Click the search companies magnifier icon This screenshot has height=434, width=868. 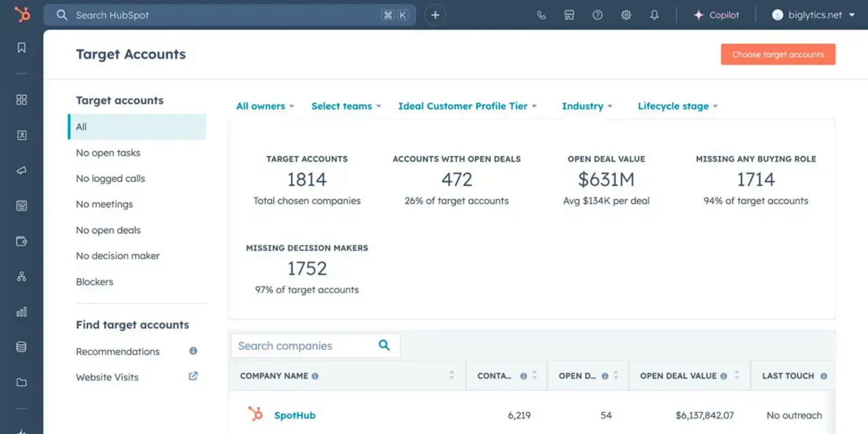click(x=384, y=345)
